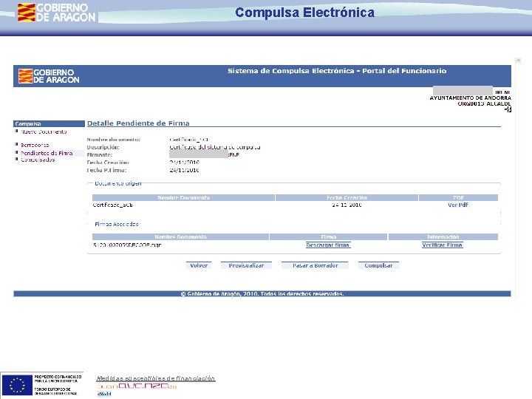Open the Ver Pdf link
This screenshot has height=399, width=532.
[457, 205]
